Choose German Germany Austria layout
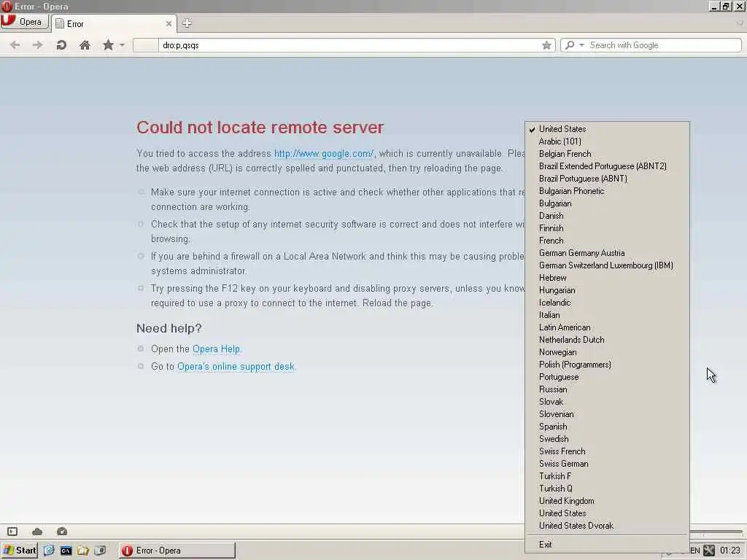The height and width of the screenshot is (560, 747). (608, 253)
